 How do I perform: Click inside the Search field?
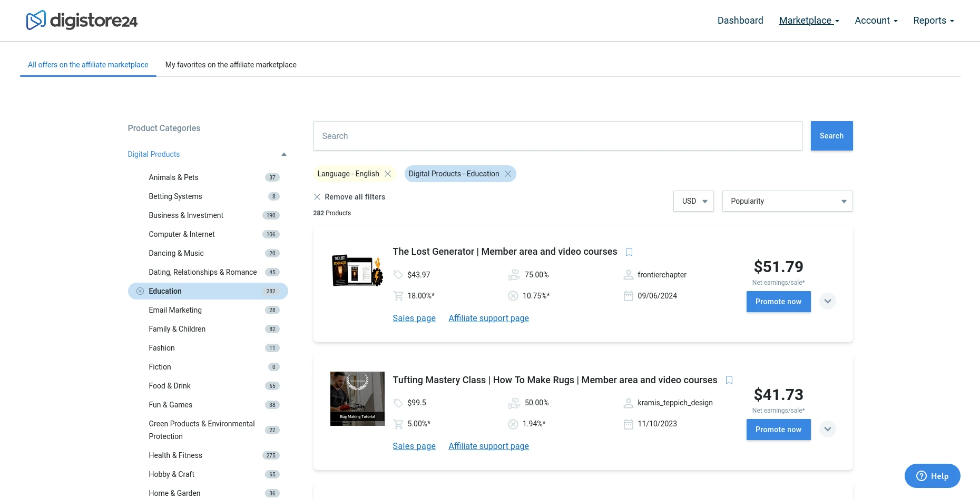pyautogui.click(x=557, y=135)
